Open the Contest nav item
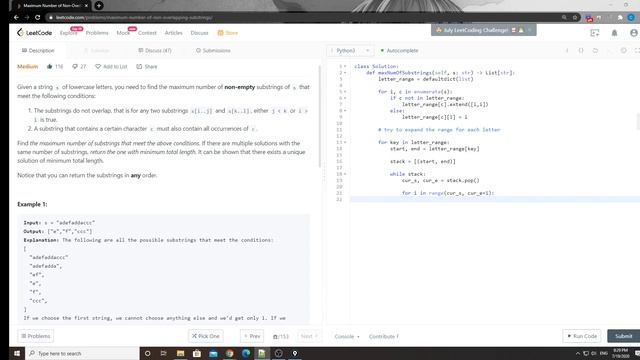This screenshot has height=360, width=640. point(147,33)
